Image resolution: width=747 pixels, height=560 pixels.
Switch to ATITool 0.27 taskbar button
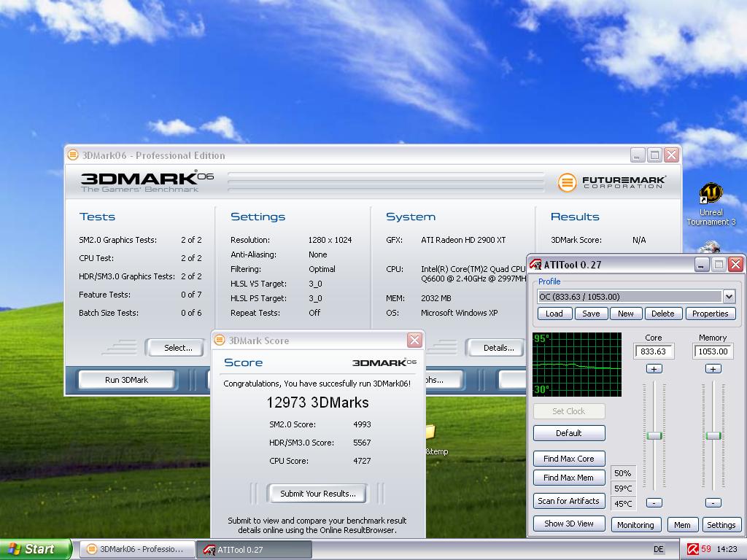coord(255,549)
